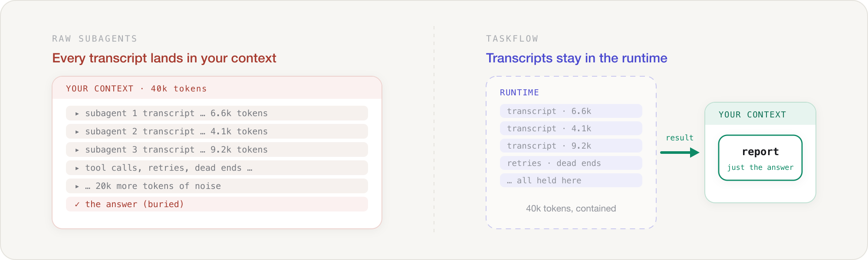The image size is (868, 260).
Task: Select the 'retries · dead ends' runtime row
Action: (571, 163)
